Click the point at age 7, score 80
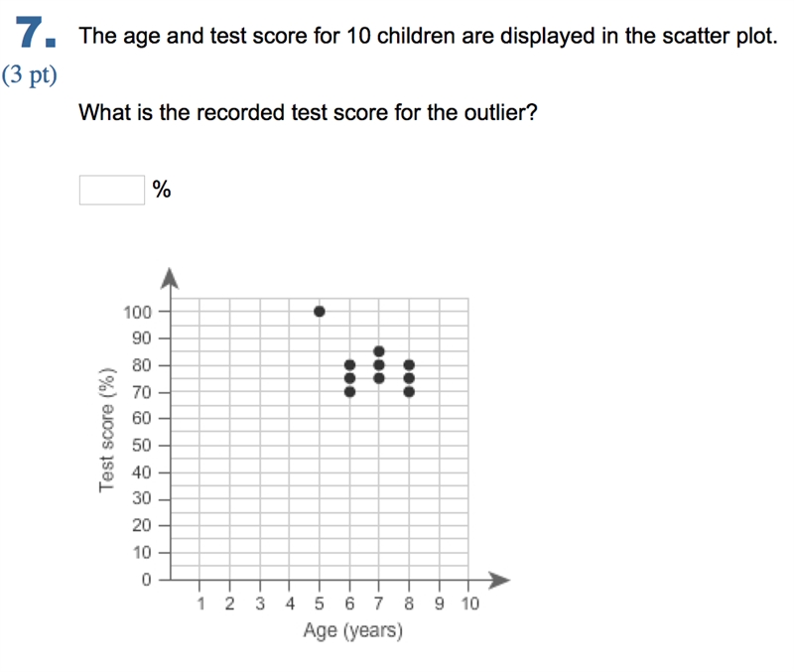This screenshot has height=672, width=794. coord(379,365)
